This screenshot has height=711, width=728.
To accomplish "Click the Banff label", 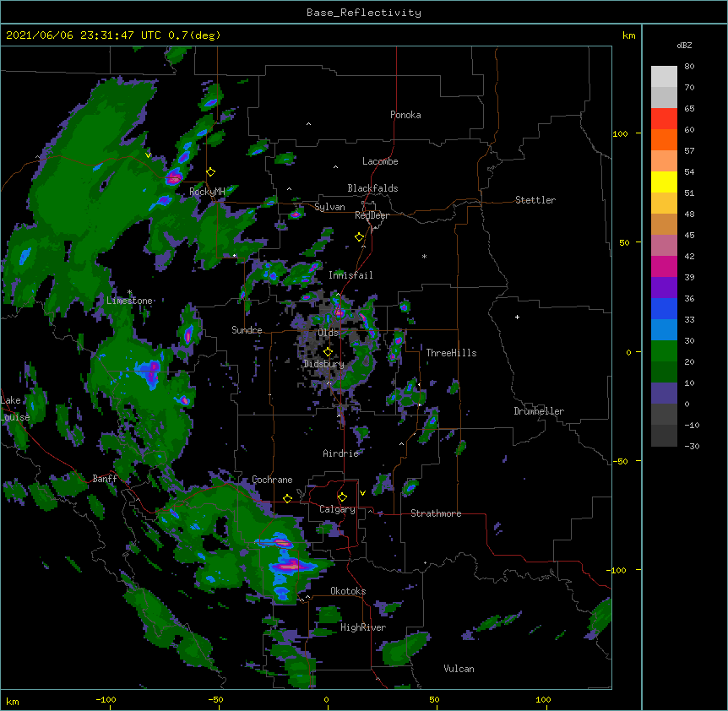I will click(x=105, y=479).
